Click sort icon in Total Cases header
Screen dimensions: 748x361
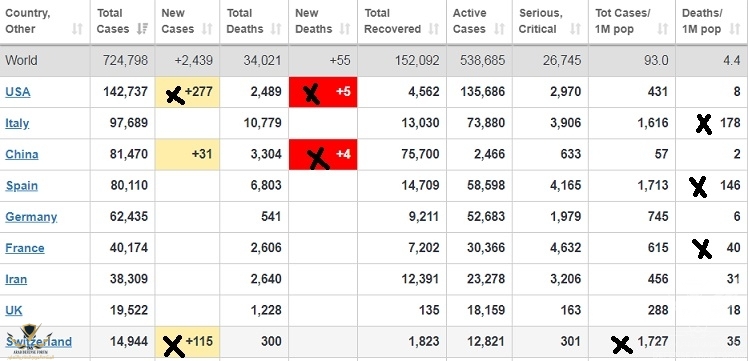pyautogui.click(x=142, y=29)
